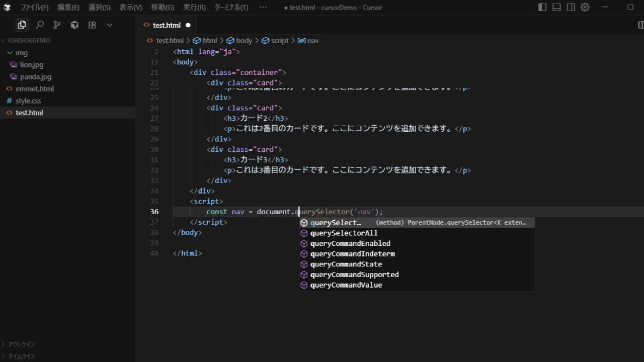Viewport: 644px width, 362px height.
Task: Click the </body> closing tag
Action: point(187,232)
